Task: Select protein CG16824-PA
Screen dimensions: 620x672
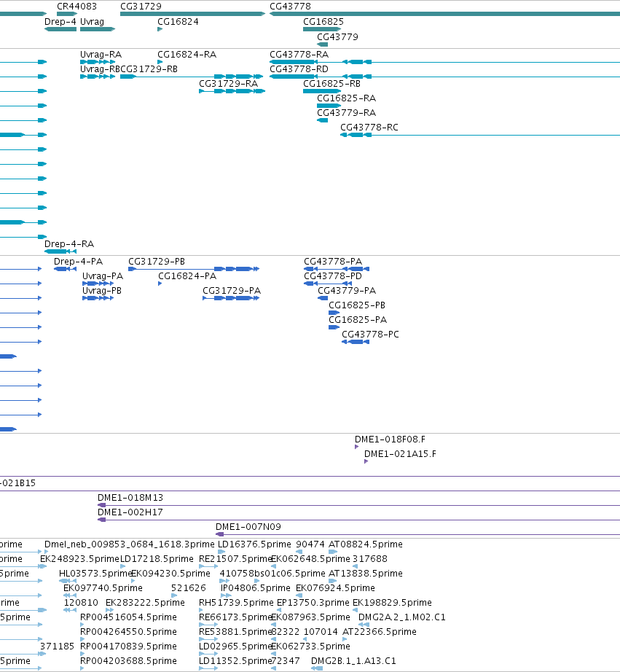Action: point(187,276)
